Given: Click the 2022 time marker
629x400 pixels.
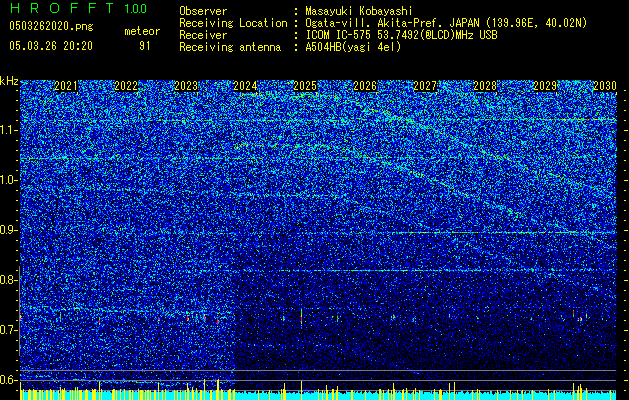Looking at the screenshot, I should click(126, 86).
